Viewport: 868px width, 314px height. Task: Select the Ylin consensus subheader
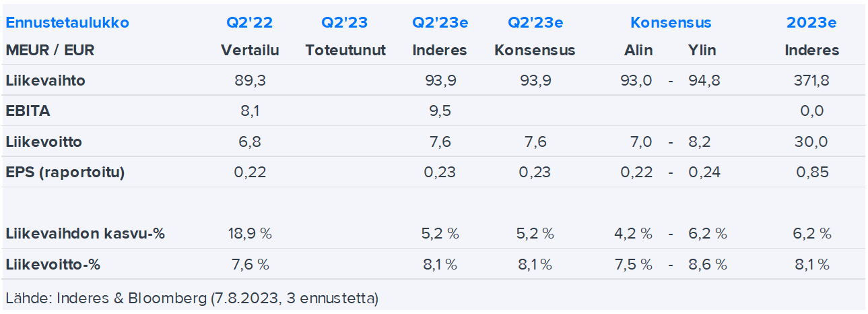coord(702,51)
